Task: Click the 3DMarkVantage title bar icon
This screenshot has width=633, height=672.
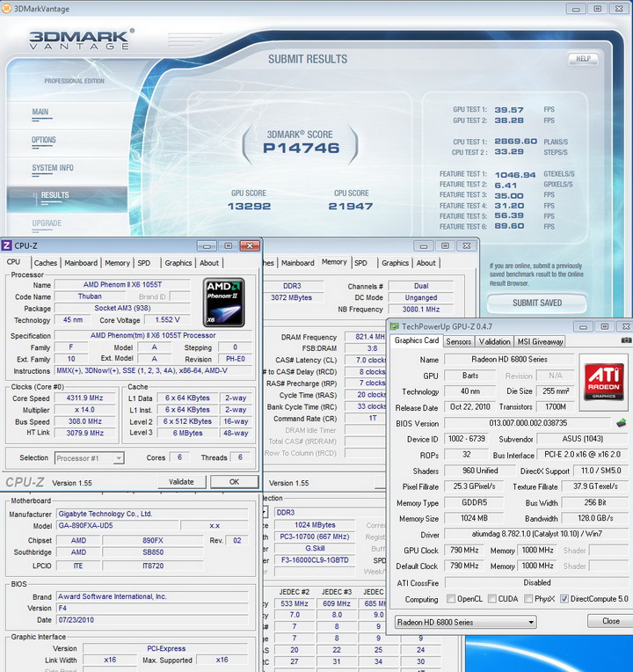Action: point(6,9)
